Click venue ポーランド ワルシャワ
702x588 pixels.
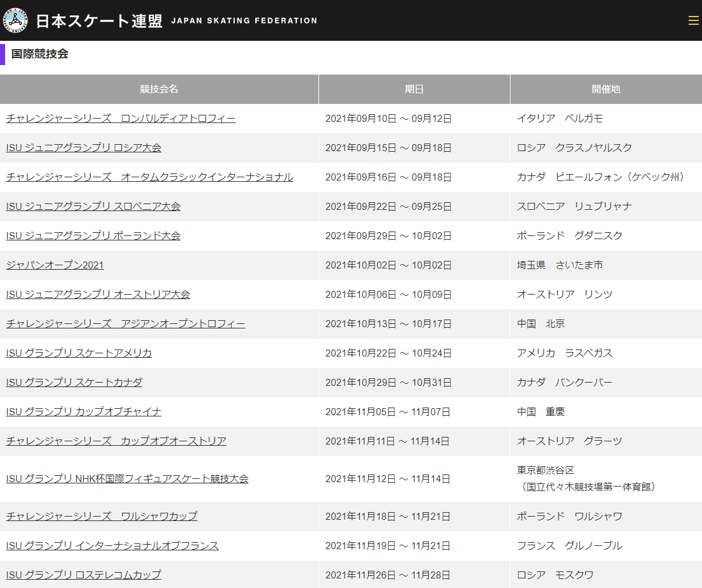(569, 517)
